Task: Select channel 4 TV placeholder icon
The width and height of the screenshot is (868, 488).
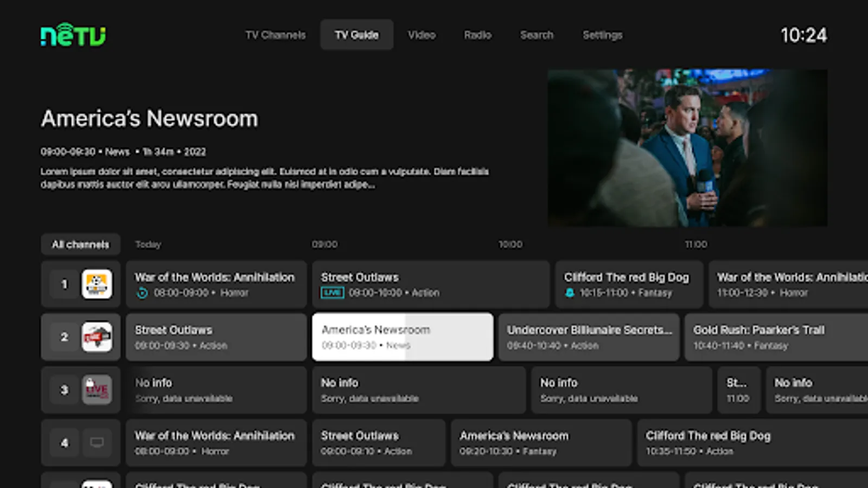Action: (x=97, y=442)
